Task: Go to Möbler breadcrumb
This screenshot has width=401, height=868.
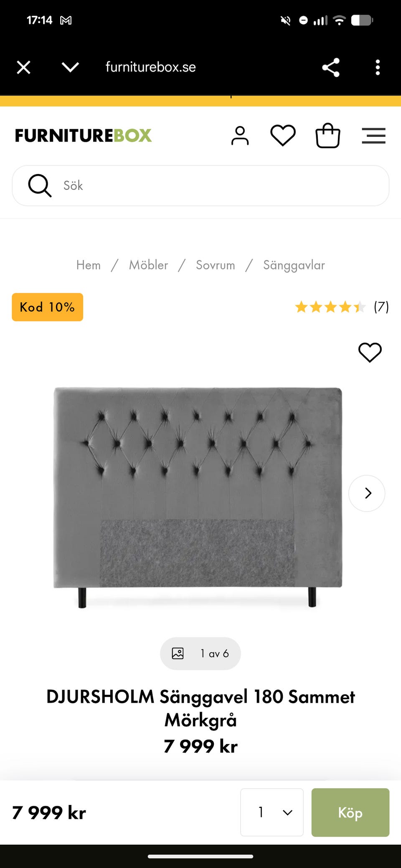Action: tap(148, 265)
